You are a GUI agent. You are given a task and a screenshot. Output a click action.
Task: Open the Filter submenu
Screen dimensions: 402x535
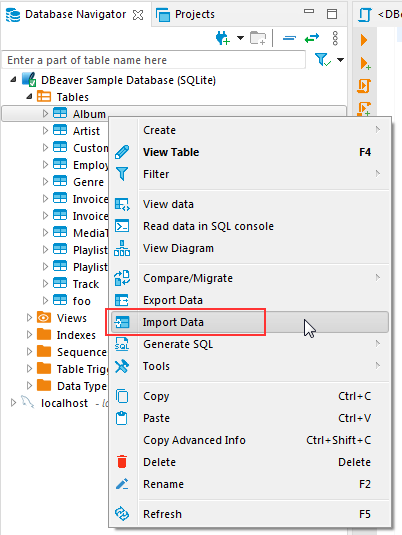pos(249,174)
